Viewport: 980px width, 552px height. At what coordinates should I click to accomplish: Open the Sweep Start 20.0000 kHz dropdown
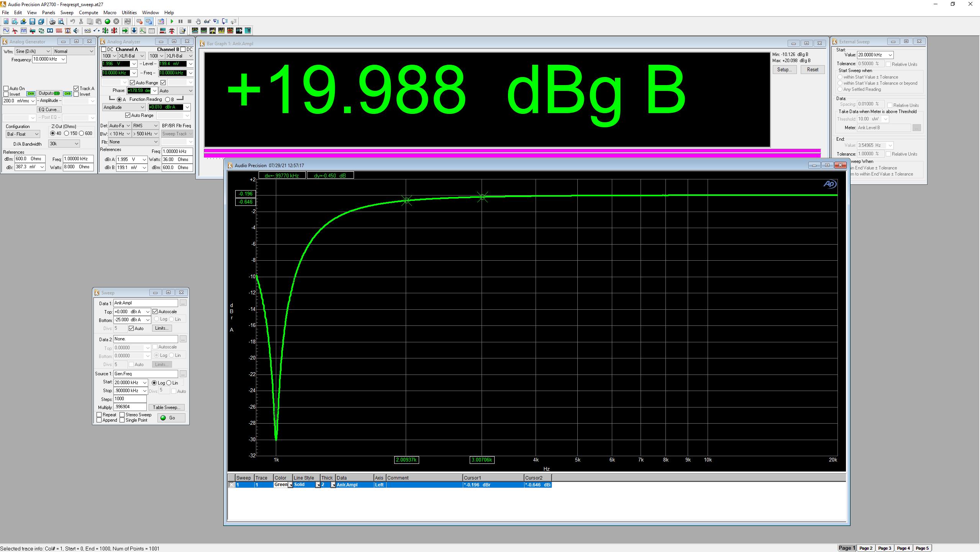(144, 383)
